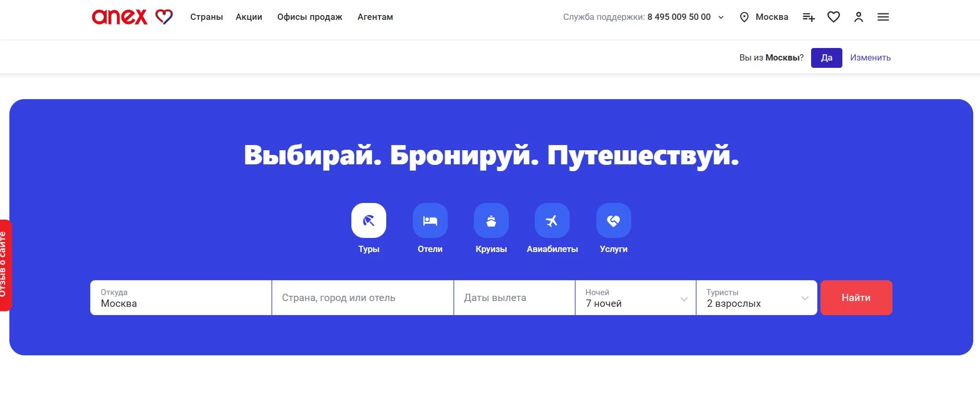Click the Выбирай. Бронируй. Путешествуй. heading
Screen dimensions: 980x396
click(491, 155)
